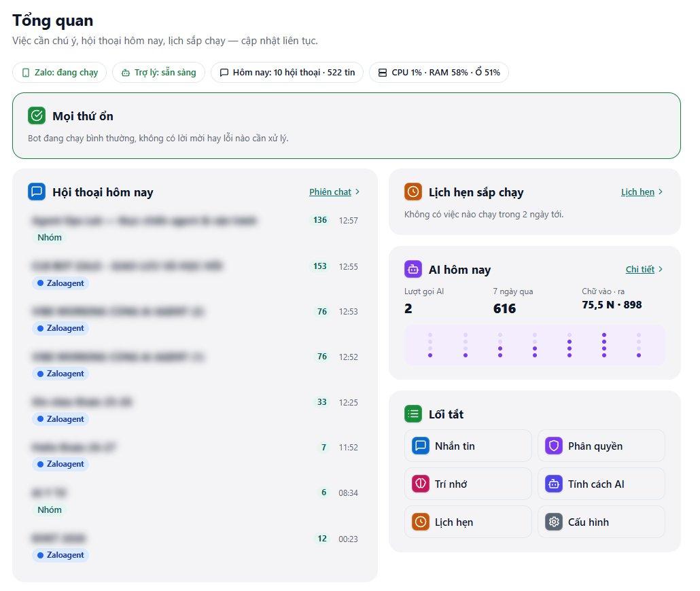Open the Phiên chat link
The width and height of the screenshot is (700, 591).
(330, 192)
